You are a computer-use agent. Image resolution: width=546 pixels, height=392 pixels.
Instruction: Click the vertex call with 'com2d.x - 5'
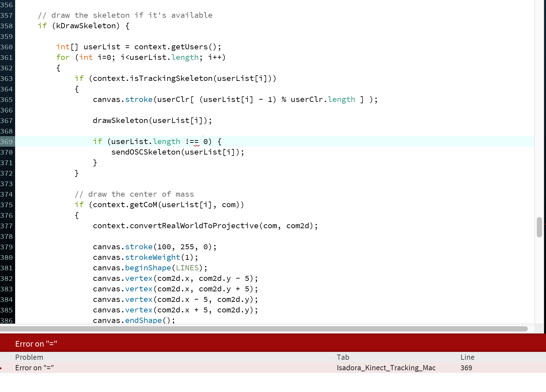[175, 300]
